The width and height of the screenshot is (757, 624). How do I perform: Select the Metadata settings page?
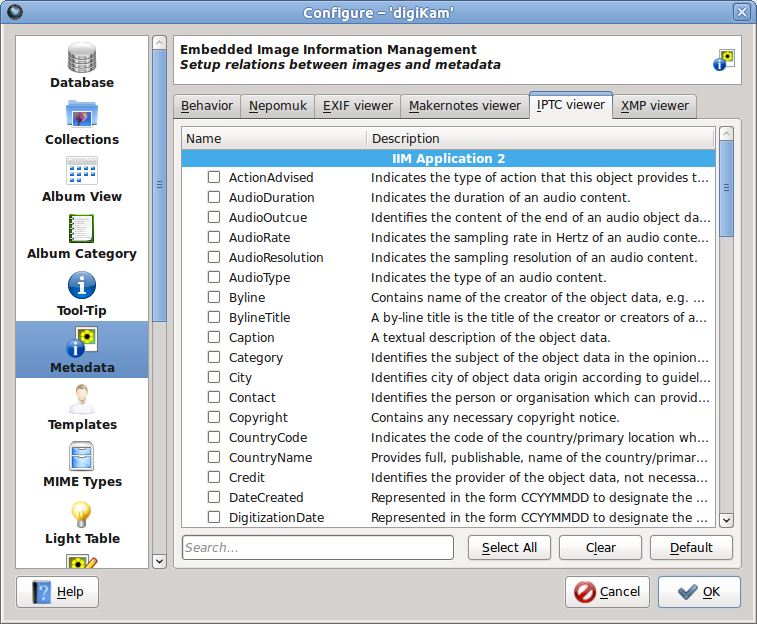coord(82,350)
